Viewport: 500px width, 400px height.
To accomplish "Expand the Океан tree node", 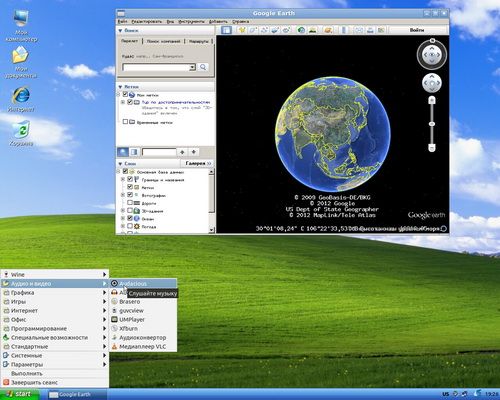I will [123, 218].
